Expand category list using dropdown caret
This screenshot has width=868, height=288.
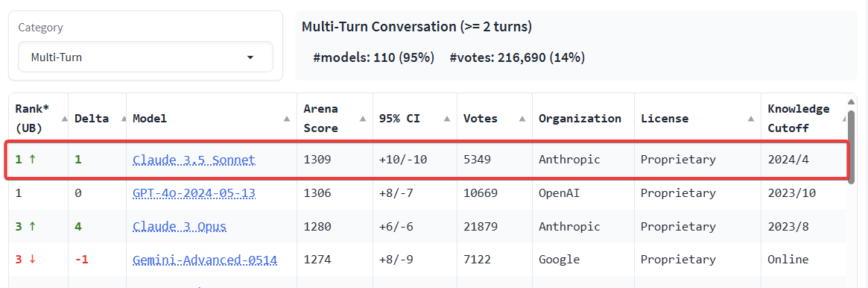click(250, 57)
